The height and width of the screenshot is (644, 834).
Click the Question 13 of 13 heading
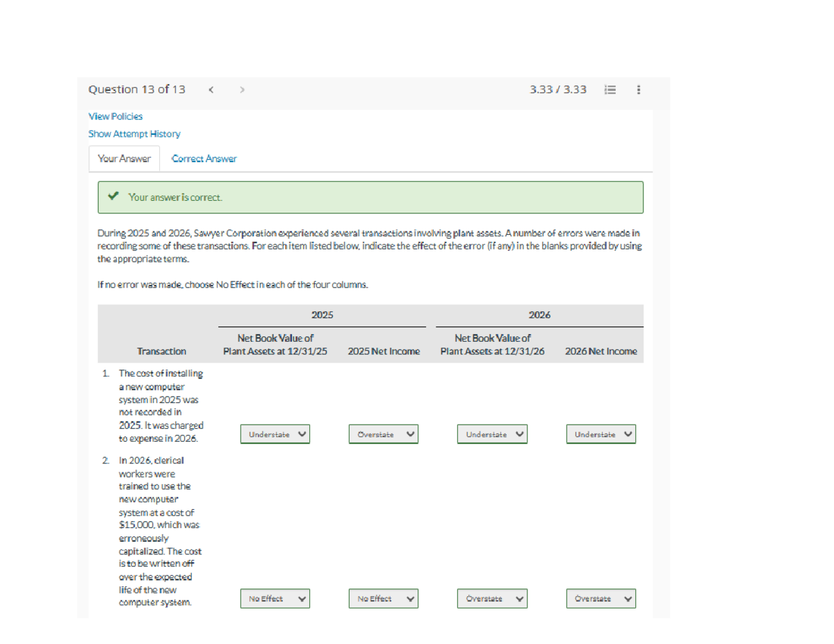[137, 90]
